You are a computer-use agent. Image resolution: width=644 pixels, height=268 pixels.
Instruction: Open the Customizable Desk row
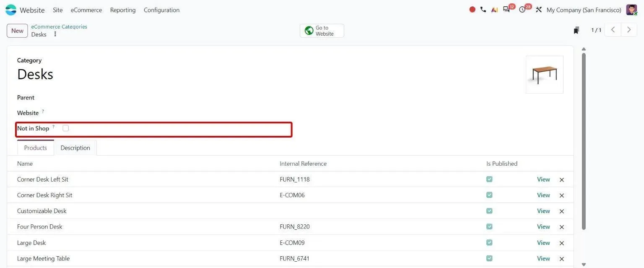click(290, 211)
